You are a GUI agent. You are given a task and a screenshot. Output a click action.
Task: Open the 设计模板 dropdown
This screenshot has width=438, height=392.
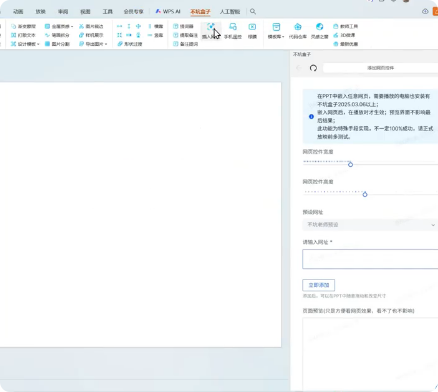point(25,44)
